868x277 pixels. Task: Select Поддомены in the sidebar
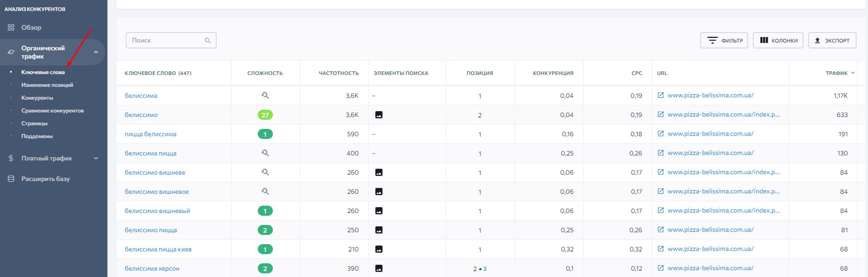point(37,136)
